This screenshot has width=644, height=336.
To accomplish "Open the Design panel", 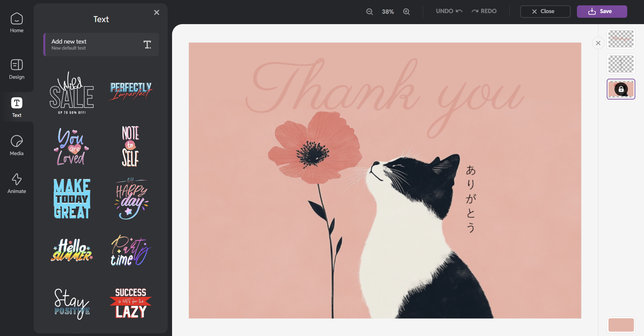I will (x=16, y=69).
